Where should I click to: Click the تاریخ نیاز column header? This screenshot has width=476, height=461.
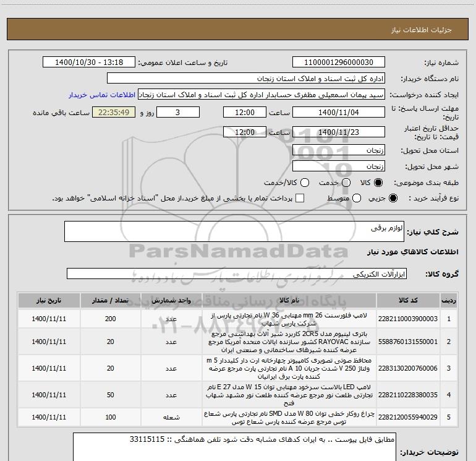tap(49, 300)
